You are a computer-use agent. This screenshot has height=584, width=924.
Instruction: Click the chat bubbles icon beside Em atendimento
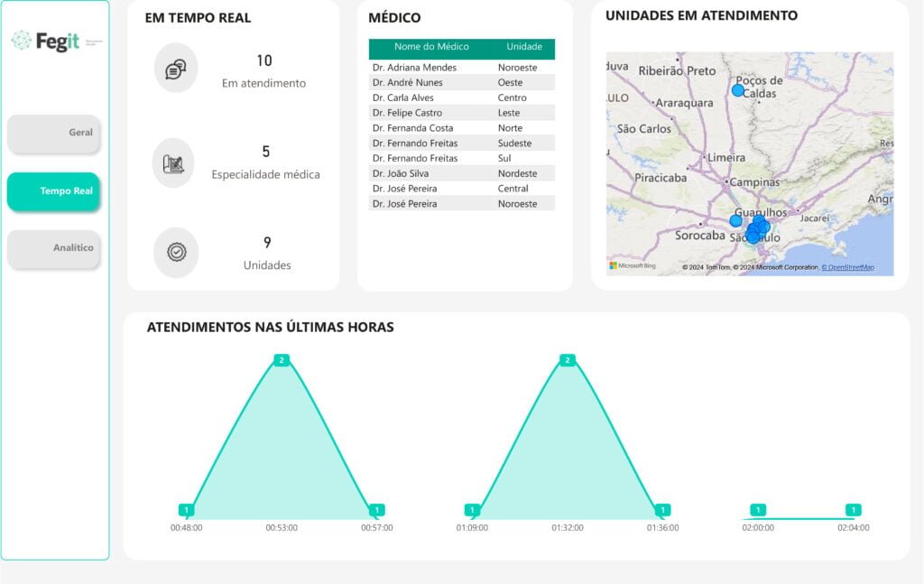point(175,69)
